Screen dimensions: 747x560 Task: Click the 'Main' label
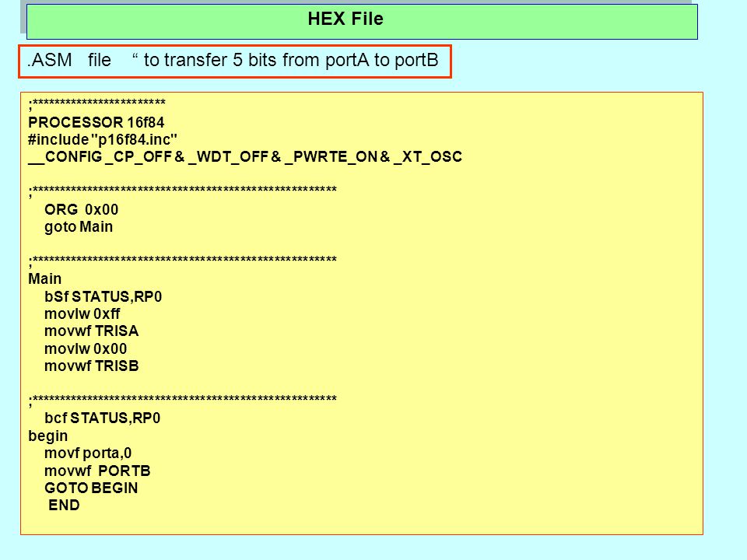(x=45, y=278)
